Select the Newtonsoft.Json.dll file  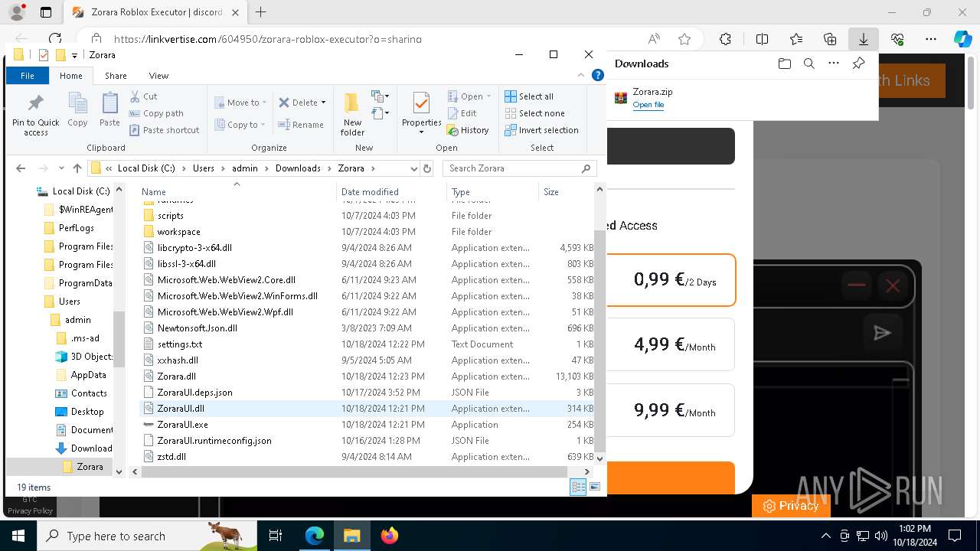(x=198, y=328)
